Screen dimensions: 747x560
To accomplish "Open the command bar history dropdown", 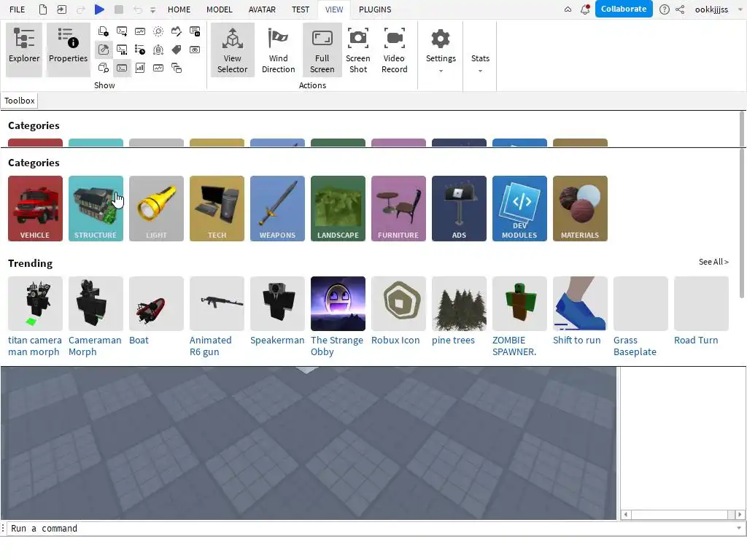I will click(739, 528).
